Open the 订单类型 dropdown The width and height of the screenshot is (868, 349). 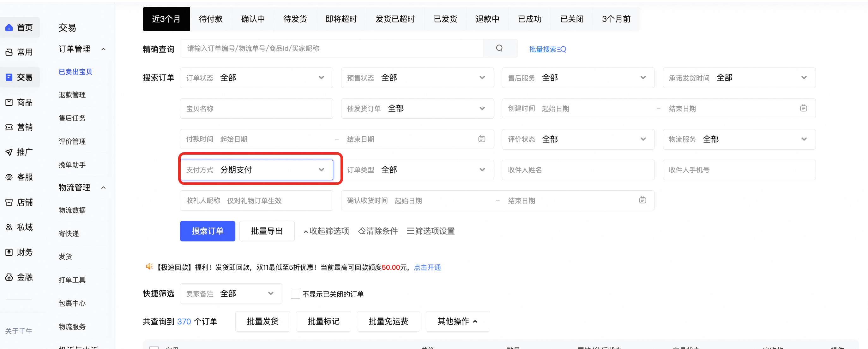click(417, 170)
